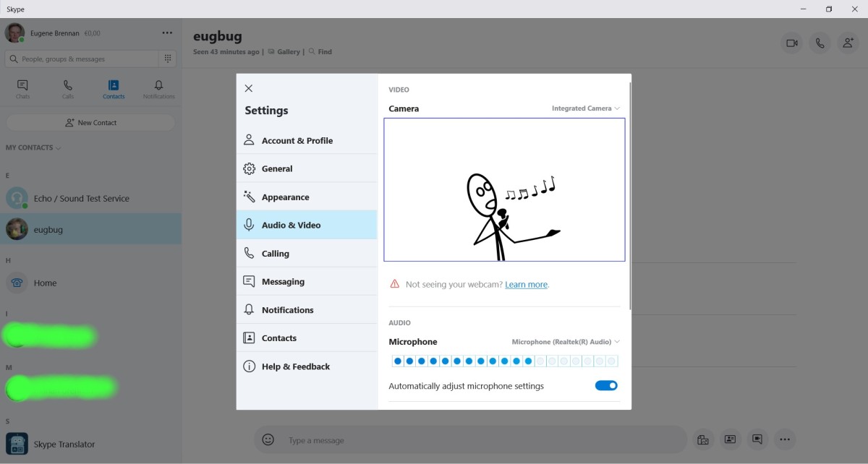Open the emoji picker in message bar
Image resolution: width=868 pixels, height=464 pixels.
coord(268,439)
